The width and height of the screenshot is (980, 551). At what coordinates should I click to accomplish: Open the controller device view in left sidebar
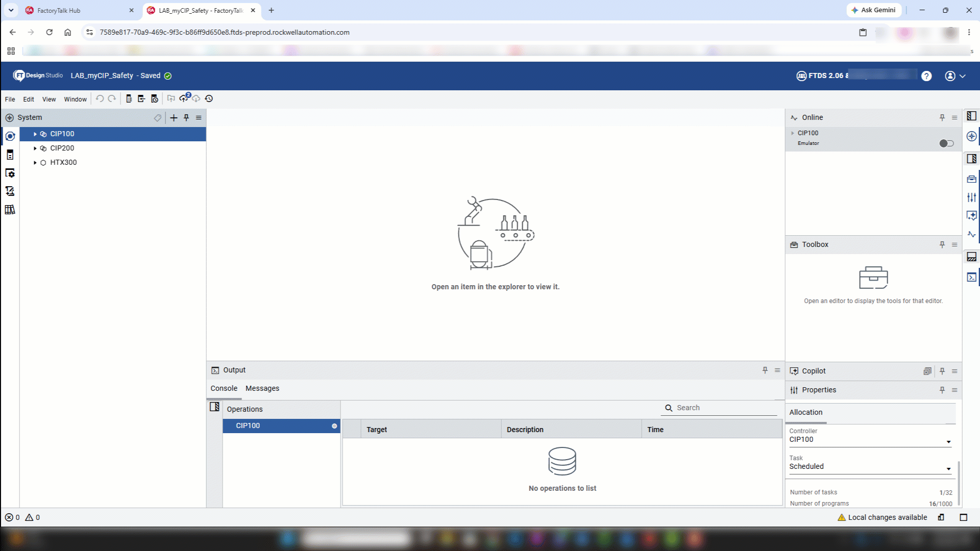10,155
